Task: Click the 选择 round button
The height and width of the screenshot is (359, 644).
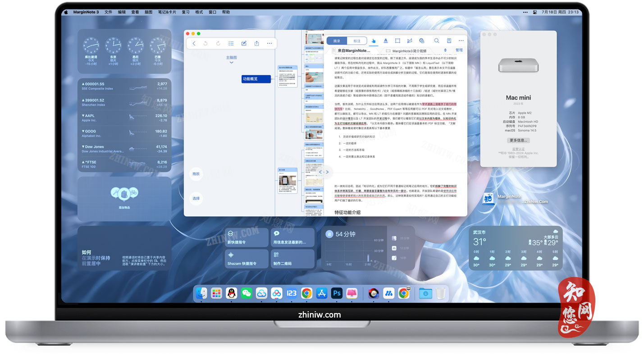Action: click(196, 198)
